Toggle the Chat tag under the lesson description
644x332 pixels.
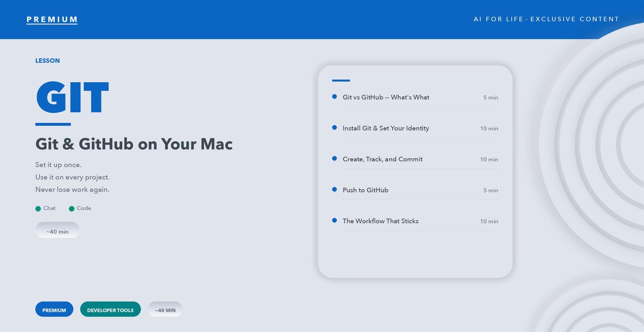point(45,208)
